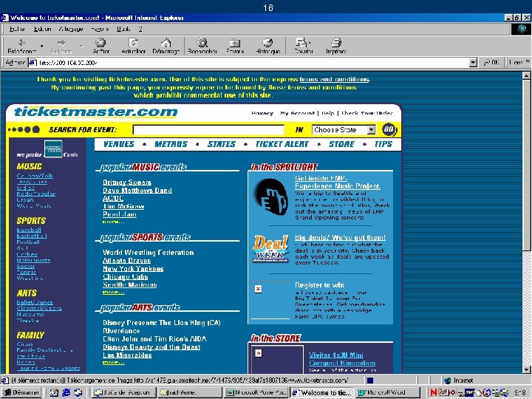Click the broken image in the STORE section
This screenshot has width=532, height=399.
259,353
